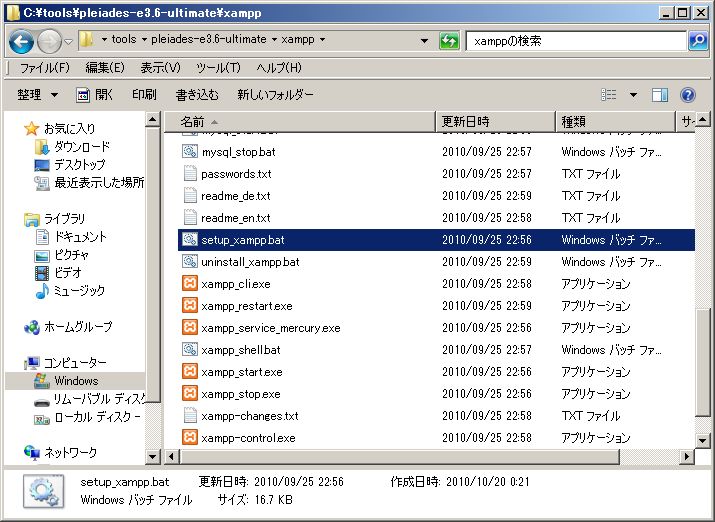Screen dimensions: 715x522
Task: Open dropdown arrow after xampp breadcrumb
Action: click(322, 40)
